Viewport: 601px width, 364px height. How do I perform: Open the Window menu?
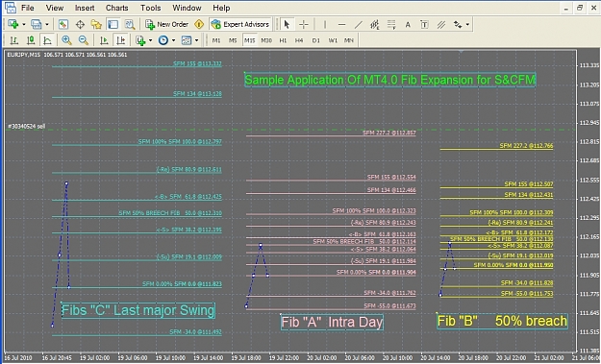point(187,8)
